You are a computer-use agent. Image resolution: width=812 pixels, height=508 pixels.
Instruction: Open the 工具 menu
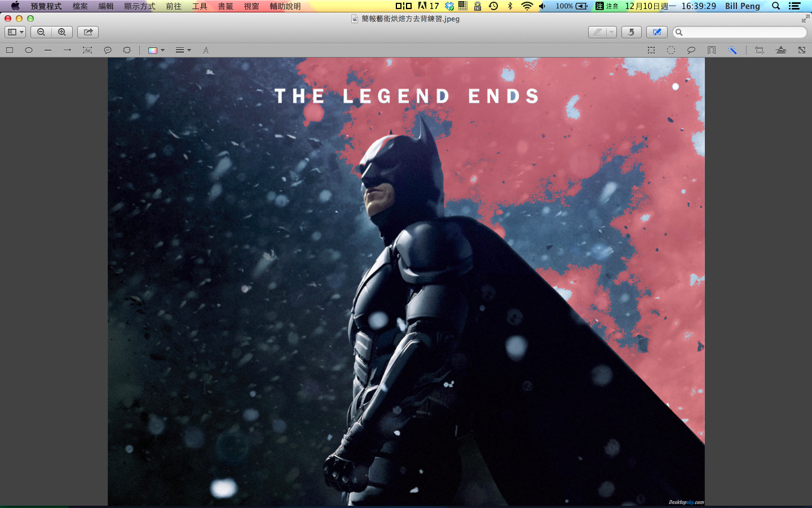coord(200,6)
